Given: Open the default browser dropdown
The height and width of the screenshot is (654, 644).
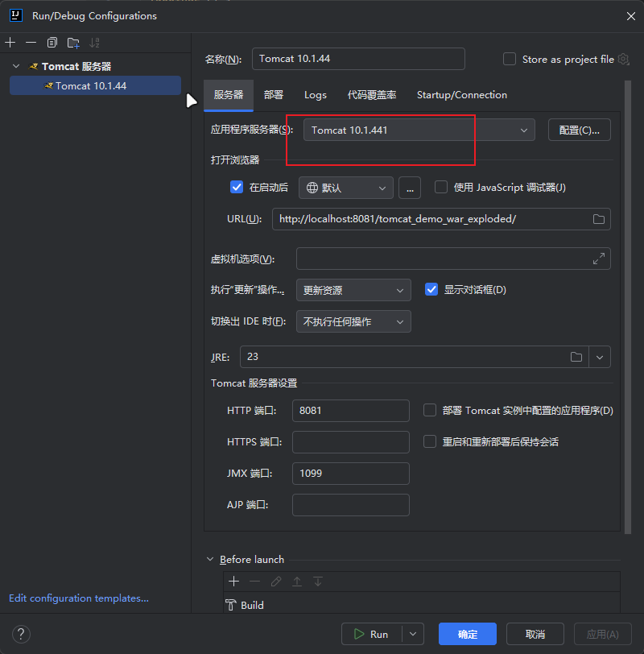Looking at the screenshot, I should [345, 188].
